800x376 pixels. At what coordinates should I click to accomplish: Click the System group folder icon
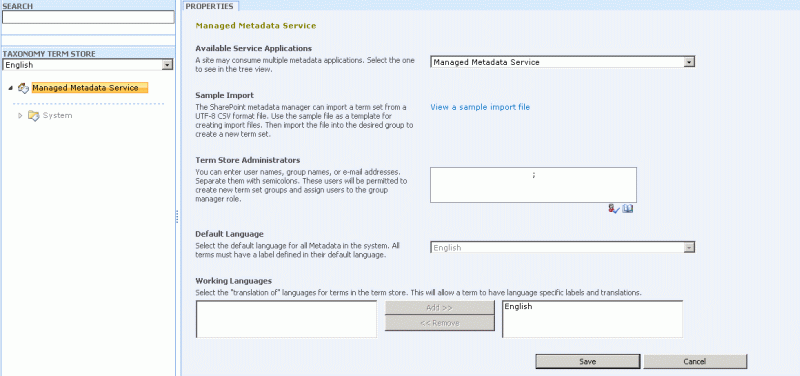pyautogui.click(x=33, y=116)
